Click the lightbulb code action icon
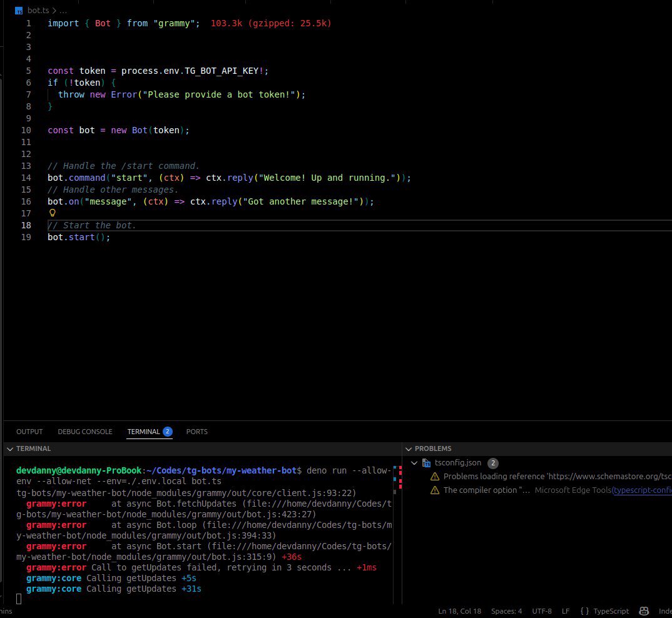Image resolution: width=672 pixels, height=618 pixels. click(53, 213)
